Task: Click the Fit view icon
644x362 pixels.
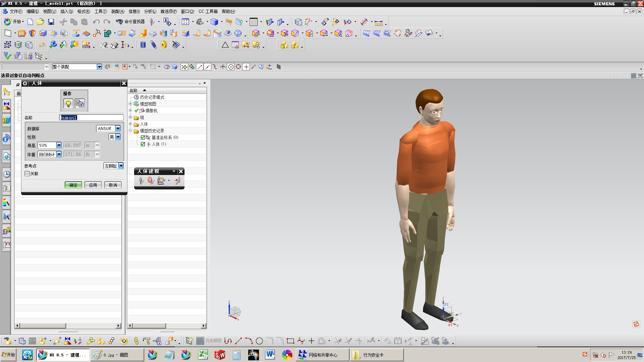Action: pos(185,22)
